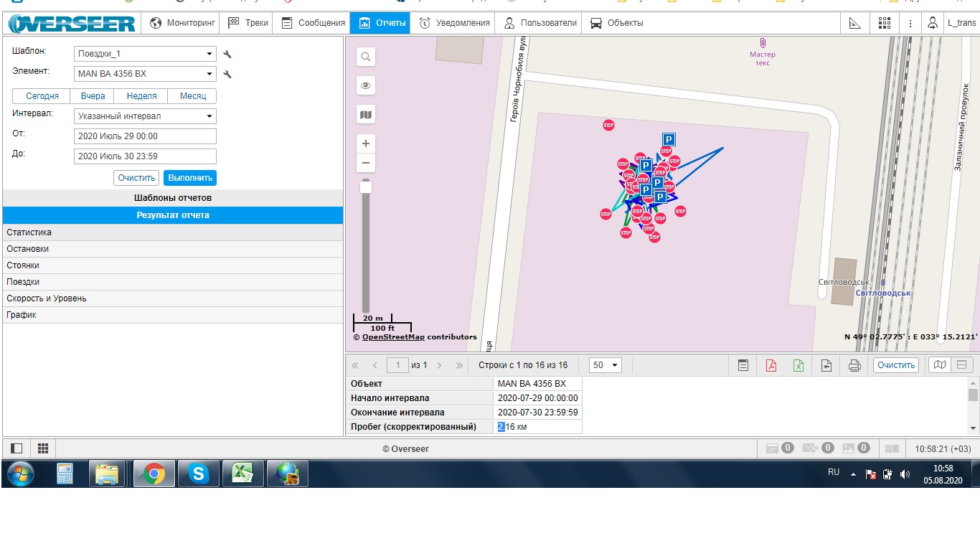Open the map search magnifier tool
The image size is (980, 551).
click(x=366, y=57)
